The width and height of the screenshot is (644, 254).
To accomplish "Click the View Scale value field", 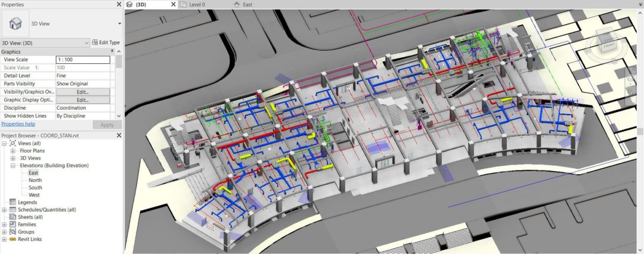I will tap(83, 60).
